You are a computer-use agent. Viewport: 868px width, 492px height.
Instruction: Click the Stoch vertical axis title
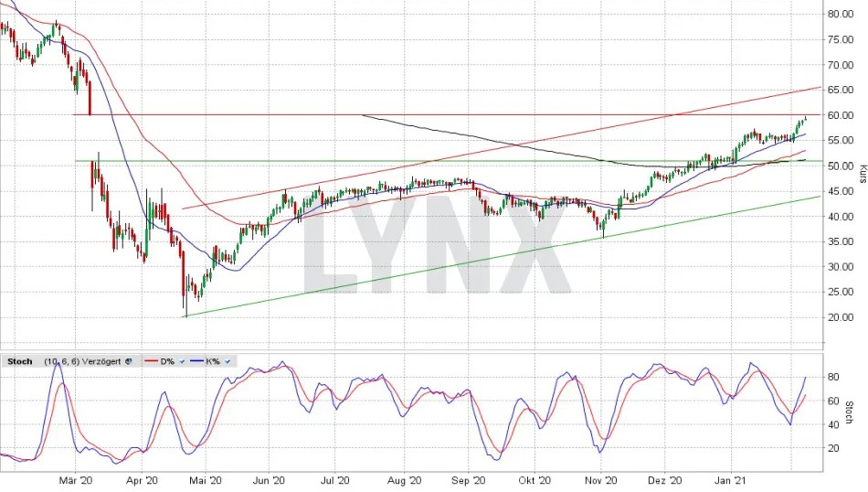[x=851, y=412]
